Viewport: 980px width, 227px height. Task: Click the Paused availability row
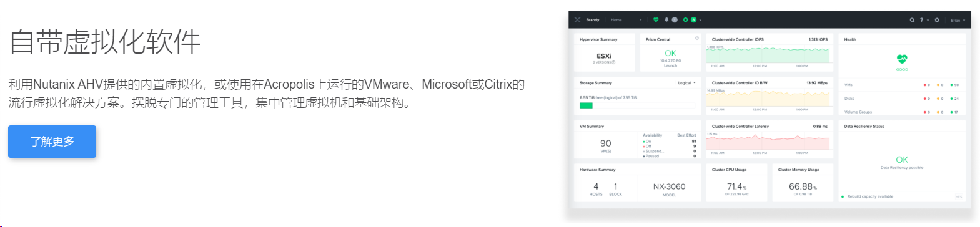pyautogui.click(x=670, y=156)
